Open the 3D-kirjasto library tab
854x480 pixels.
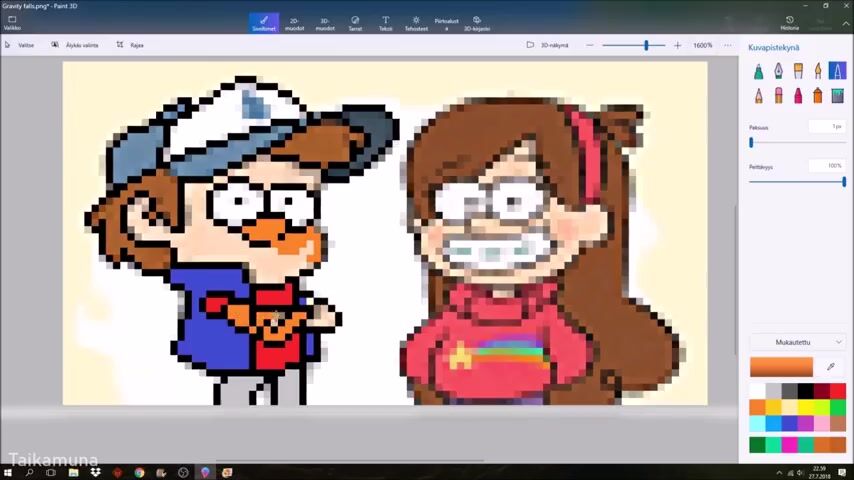[x=477, y=23]
